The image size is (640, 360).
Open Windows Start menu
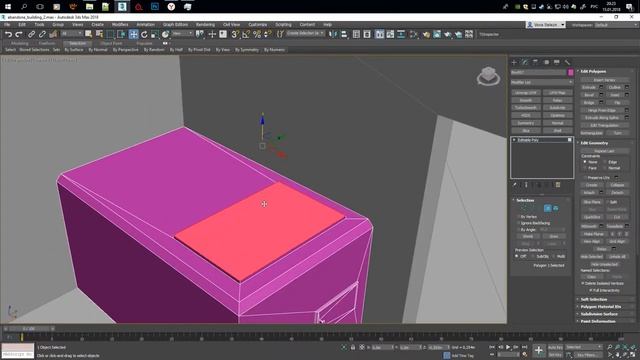pos(8,7)
